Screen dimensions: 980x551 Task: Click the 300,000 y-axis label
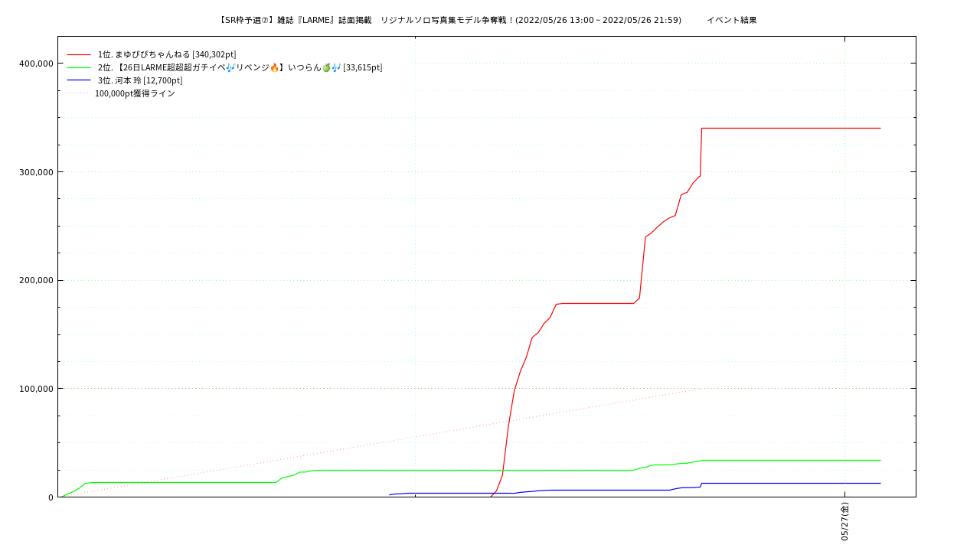tap(36, 172)
